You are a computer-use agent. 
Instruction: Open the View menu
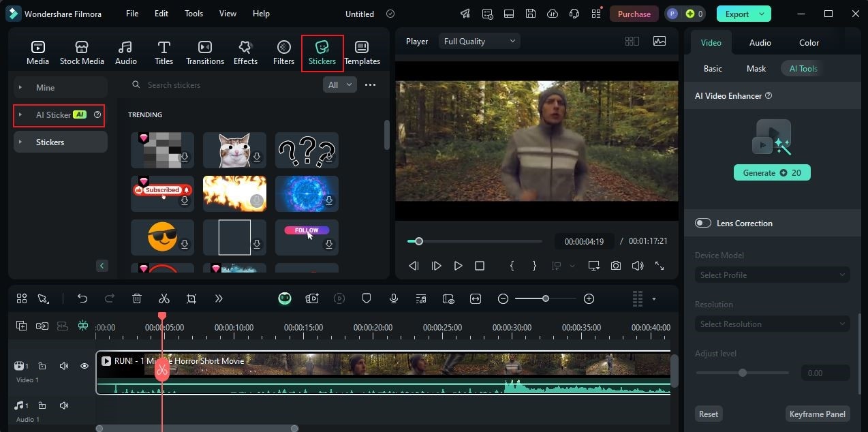coord(228,14)
